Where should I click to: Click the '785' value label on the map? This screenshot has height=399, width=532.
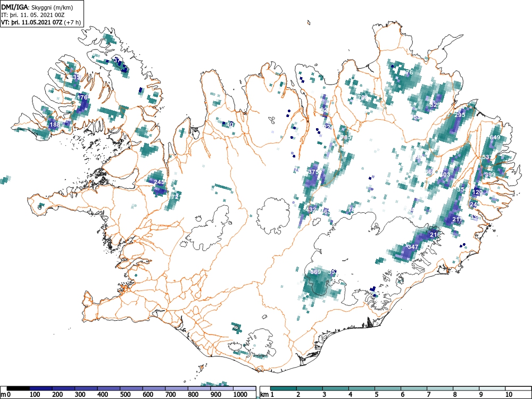tap(346, 137)
